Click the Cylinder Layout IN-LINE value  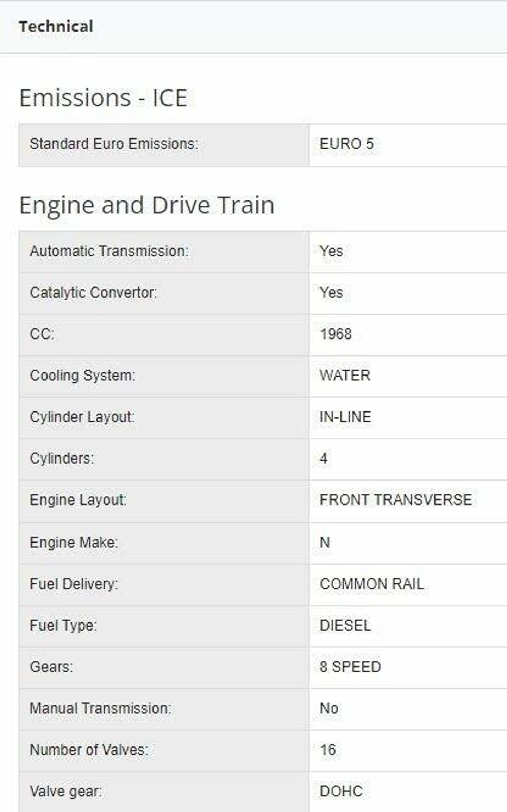(x=345, y=417)
